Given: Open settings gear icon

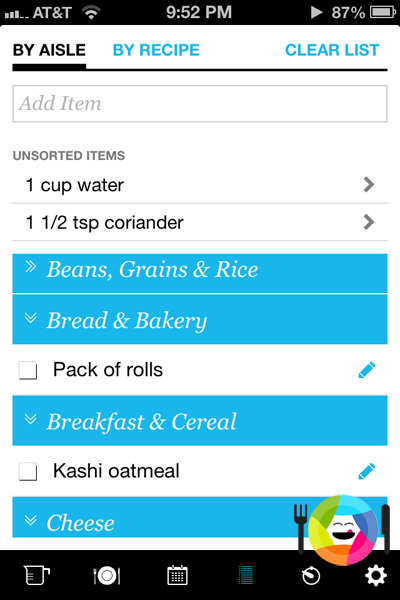Looking at the screenshot, I should point(376,575).
